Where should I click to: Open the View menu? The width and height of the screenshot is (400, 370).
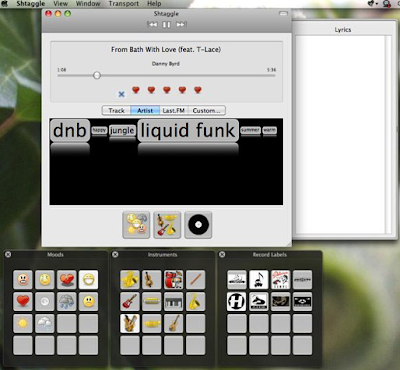coord(61,4)
